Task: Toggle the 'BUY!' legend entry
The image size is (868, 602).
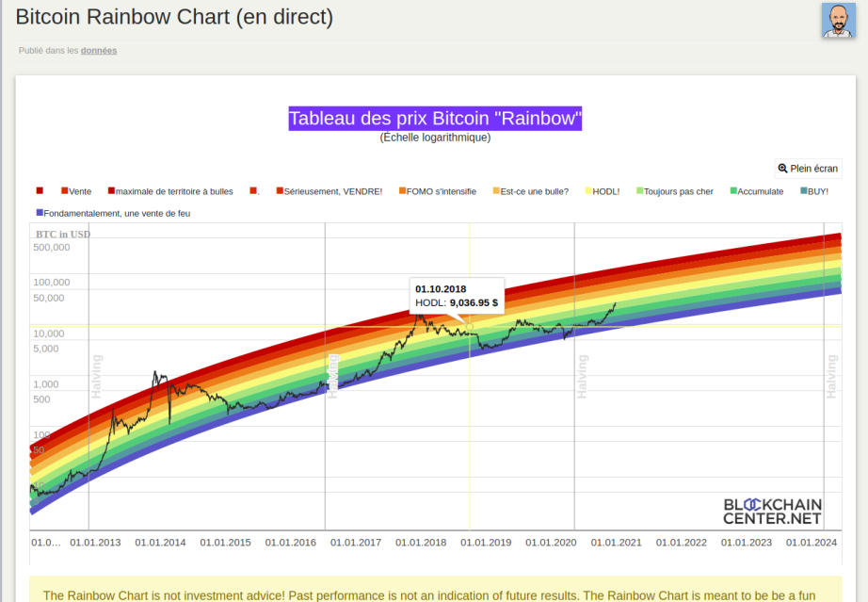Action: pos(814,191)
